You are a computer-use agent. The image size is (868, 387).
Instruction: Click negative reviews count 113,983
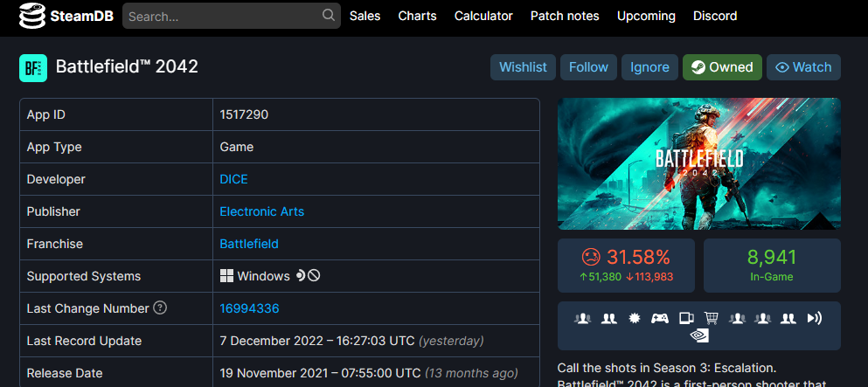654,277
